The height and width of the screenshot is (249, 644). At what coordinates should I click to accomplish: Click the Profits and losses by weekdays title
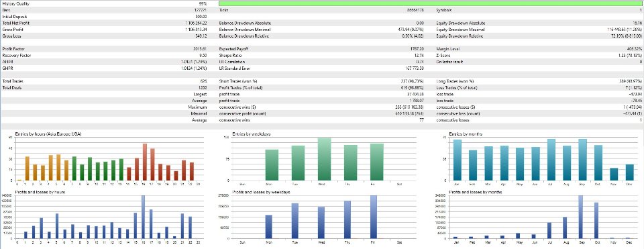pos(260,192)
